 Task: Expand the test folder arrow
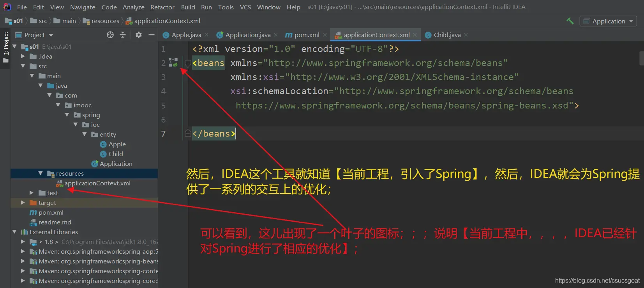pyautogui.click(x=32, y=193)
